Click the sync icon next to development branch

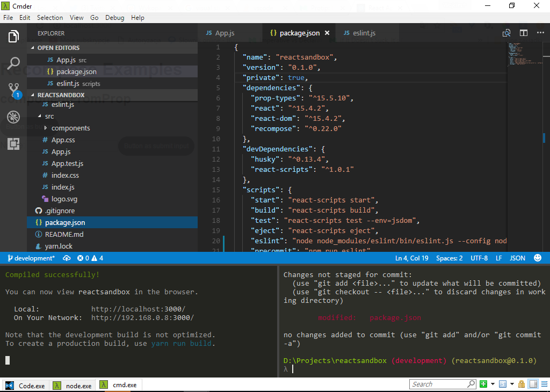point(66,258)
